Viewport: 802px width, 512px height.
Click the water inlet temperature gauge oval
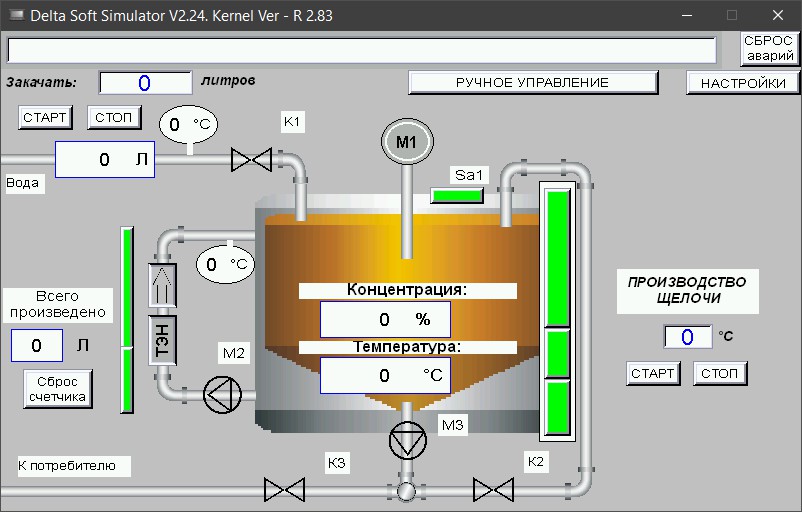click(x=188, y=124)
